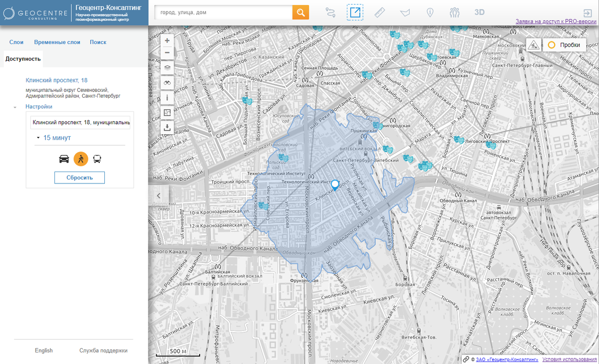The width and height of the screenshot is (599, 364).
Task: Open the Слои tab
Action: [16, 42]
